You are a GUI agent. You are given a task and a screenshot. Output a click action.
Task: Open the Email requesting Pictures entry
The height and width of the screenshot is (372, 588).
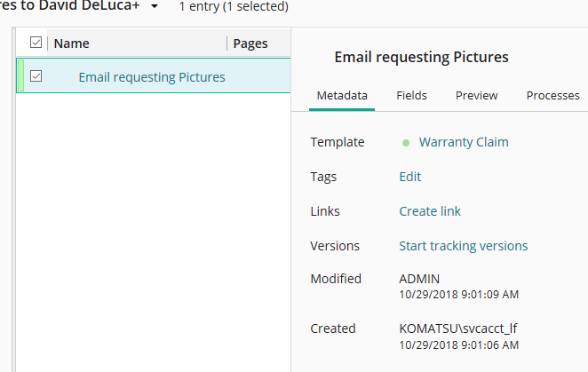152,77
